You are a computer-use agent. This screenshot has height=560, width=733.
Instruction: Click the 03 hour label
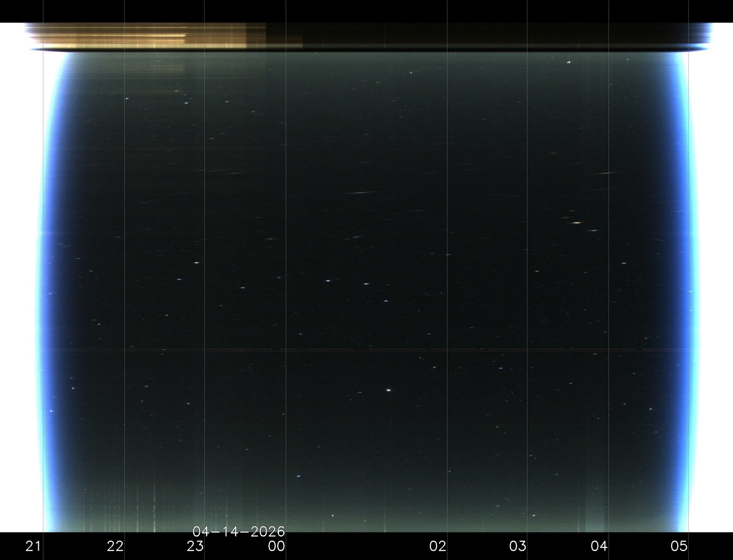[518, 546]
